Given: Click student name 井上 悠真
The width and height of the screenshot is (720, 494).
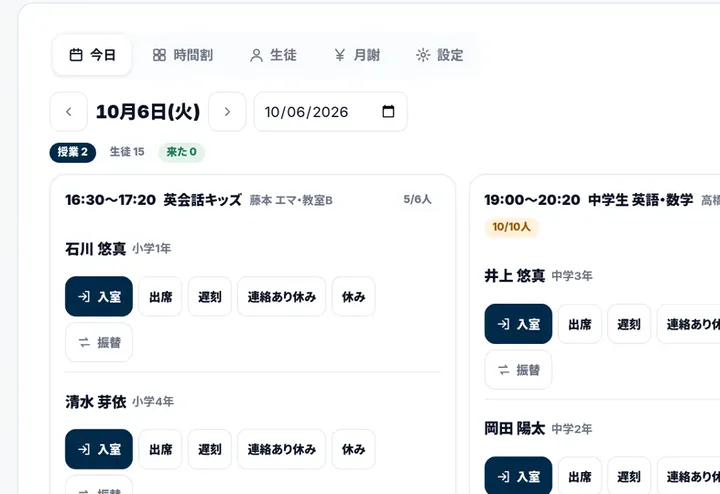Looking at the screenshot, I should pos(515,276).
